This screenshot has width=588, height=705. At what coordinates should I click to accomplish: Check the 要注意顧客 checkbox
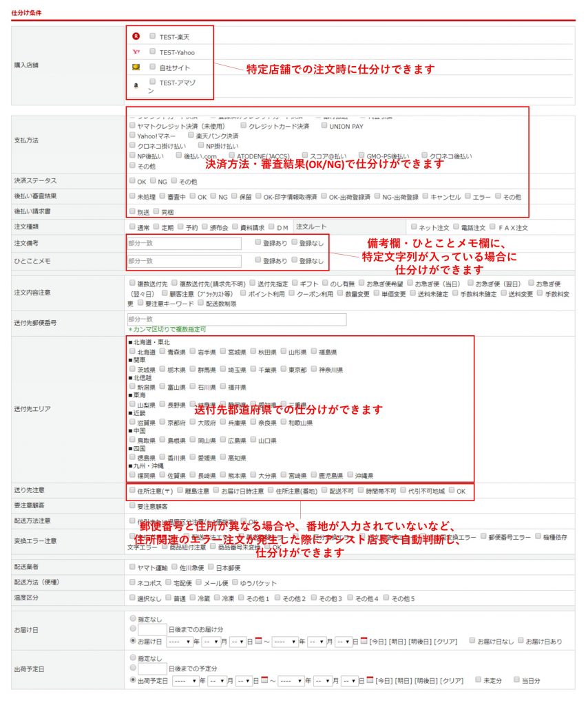(132, 506)
